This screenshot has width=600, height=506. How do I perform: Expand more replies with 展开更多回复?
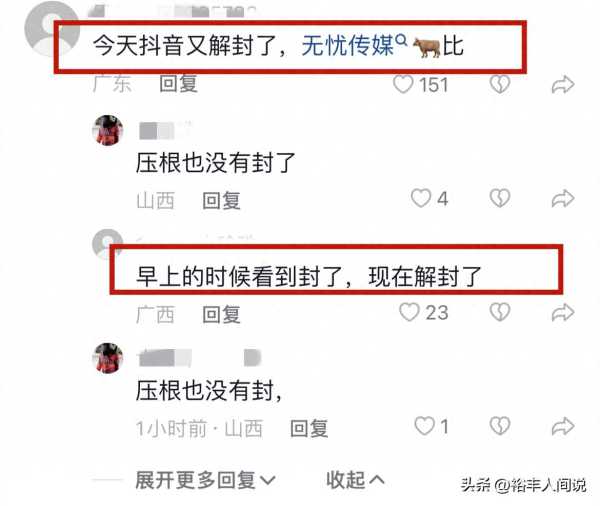click(205, 480)
